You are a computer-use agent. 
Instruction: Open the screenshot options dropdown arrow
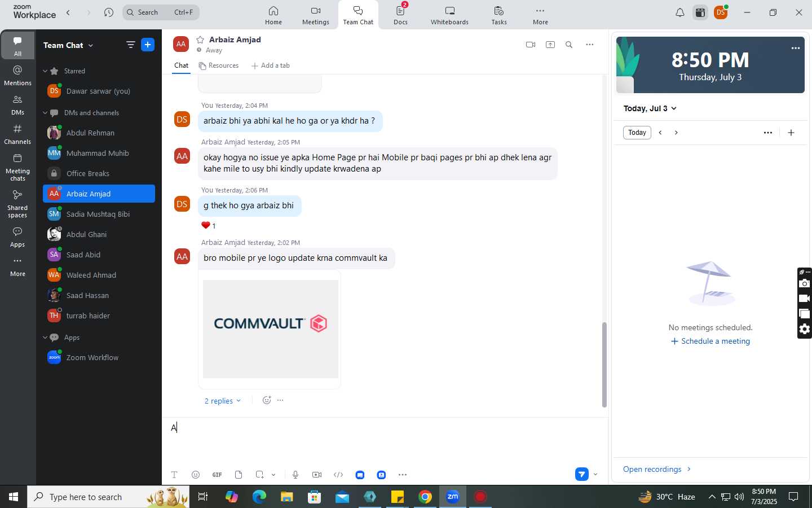point(273,475)
